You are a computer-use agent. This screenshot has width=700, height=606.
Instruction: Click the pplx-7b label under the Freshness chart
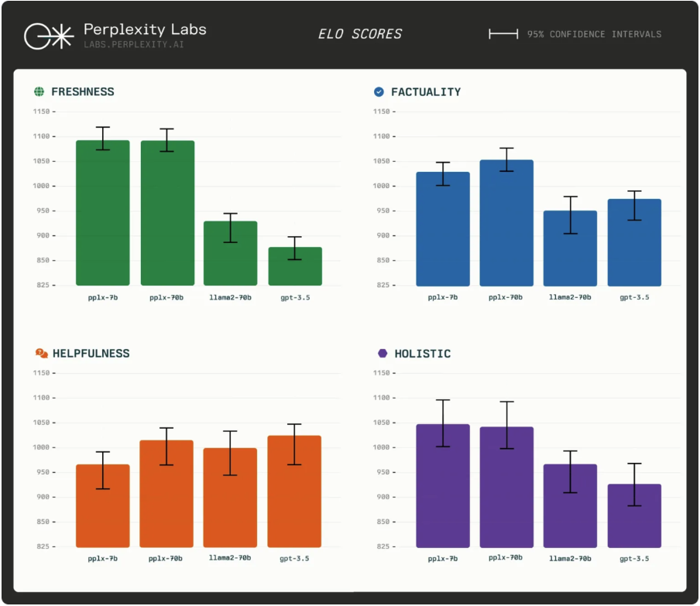tap(103, 298)
